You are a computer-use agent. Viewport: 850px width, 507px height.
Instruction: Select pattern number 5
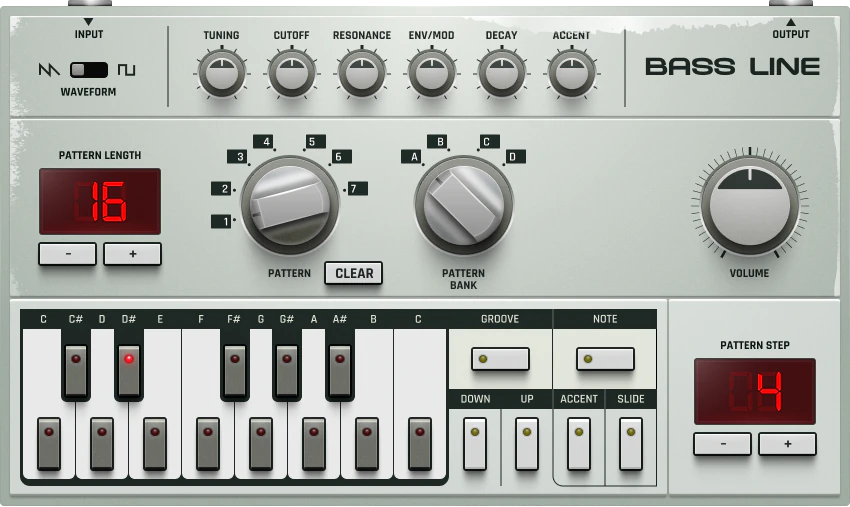point(313,142)
